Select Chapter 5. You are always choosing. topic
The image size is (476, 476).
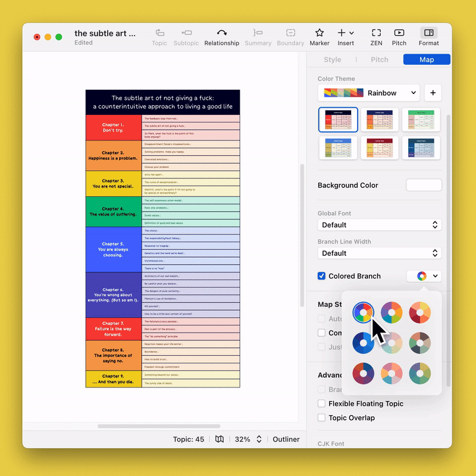[x=114, y=249]
